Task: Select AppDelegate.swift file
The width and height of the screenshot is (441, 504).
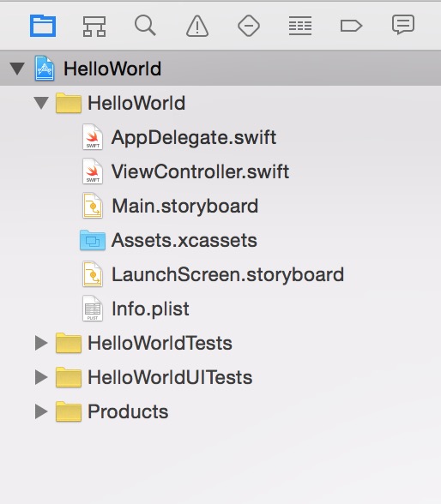Action: (x=179, y=137)
